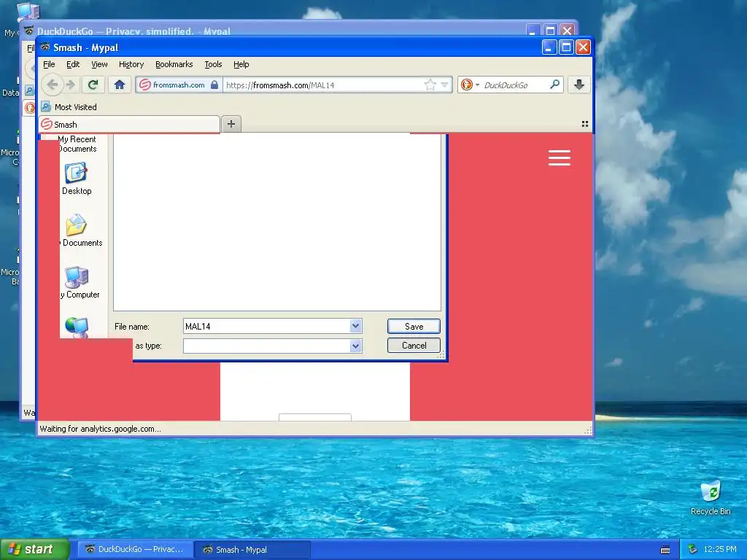Click the fromsmash.com site identity label
This screenshot has width=747, height=560.
coord(179,85)
